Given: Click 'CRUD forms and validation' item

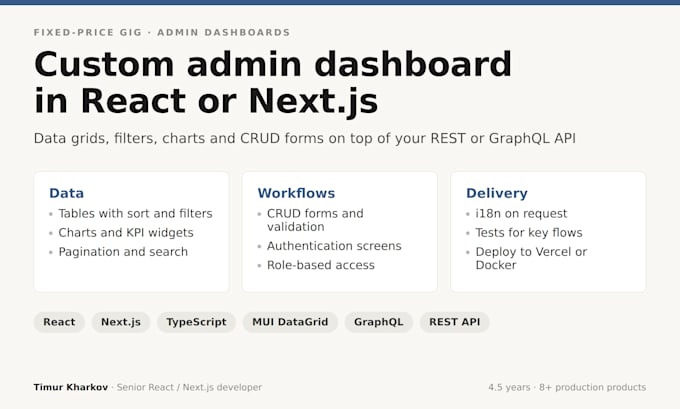Looking at the screenshot, I should (x=315, y=220).
